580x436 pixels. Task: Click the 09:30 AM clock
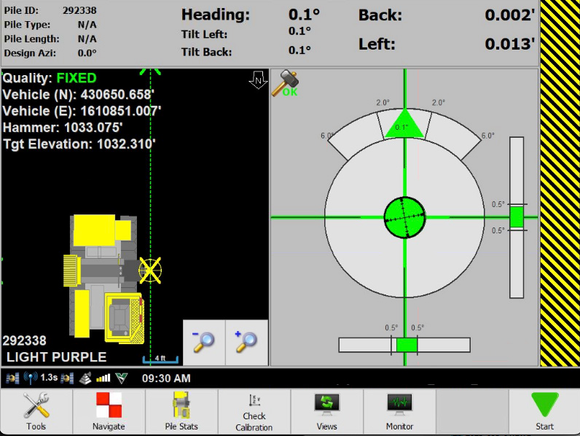[166, 378]
